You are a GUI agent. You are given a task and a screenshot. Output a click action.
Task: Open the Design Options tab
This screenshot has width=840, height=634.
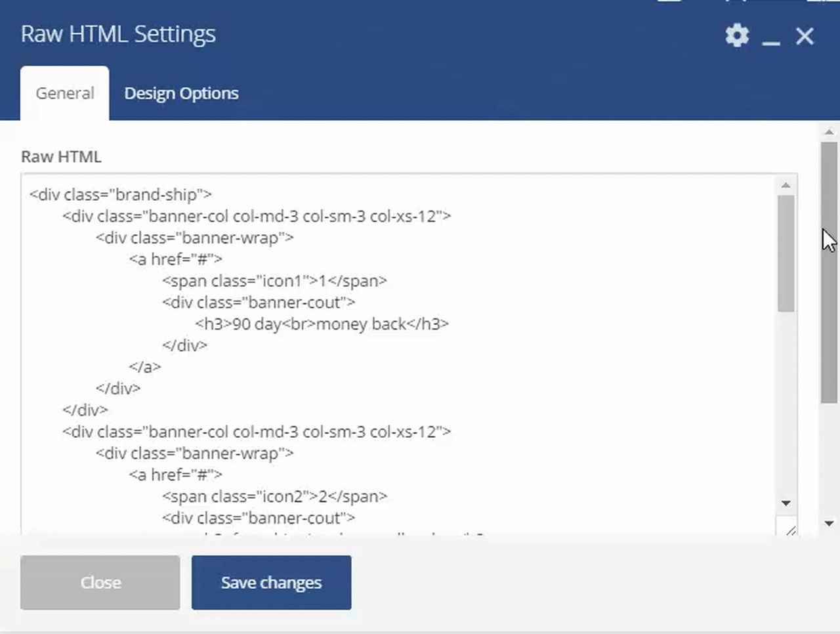tap(181, 93)
